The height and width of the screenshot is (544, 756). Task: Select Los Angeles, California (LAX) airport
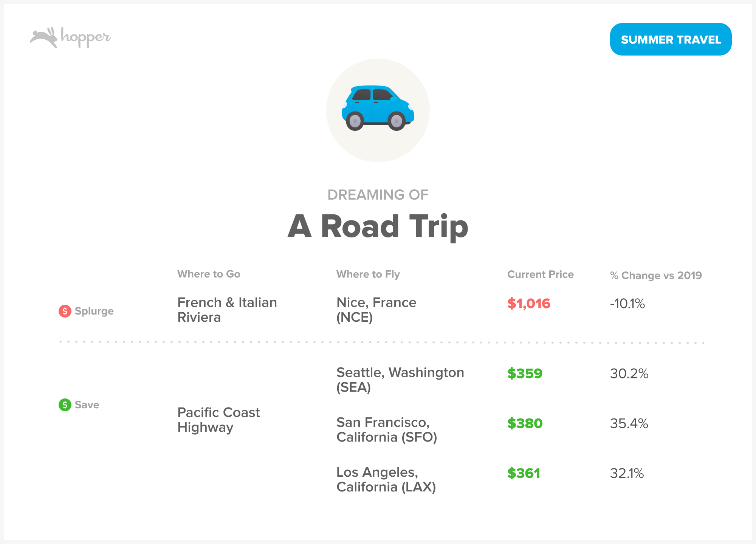point(386,479)
